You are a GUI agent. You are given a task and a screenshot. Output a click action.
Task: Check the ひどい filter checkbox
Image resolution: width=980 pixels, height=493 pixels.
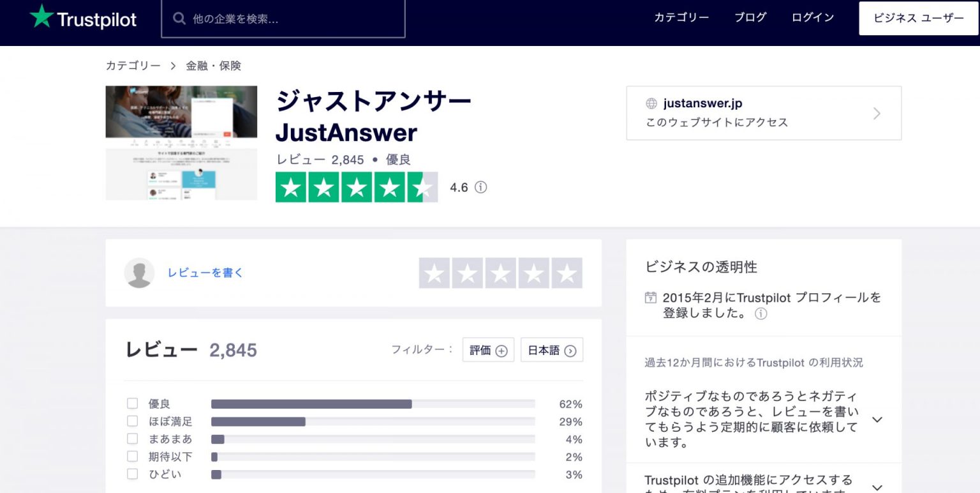tap(132, 474)
